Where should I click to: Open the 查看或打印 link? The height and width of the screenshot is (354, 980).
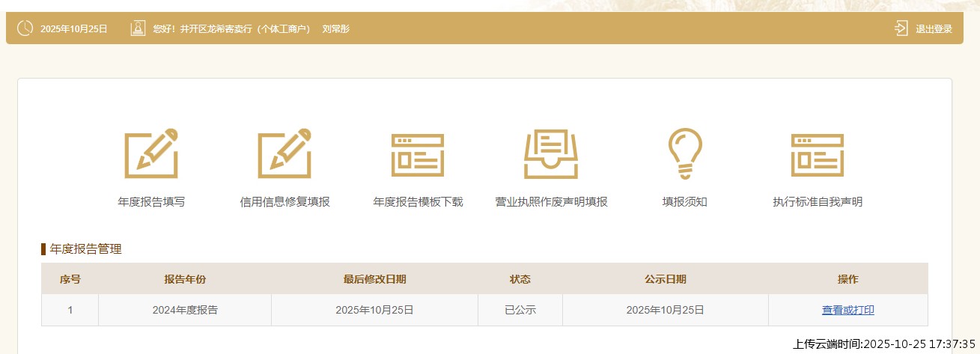tap(847, 310)
